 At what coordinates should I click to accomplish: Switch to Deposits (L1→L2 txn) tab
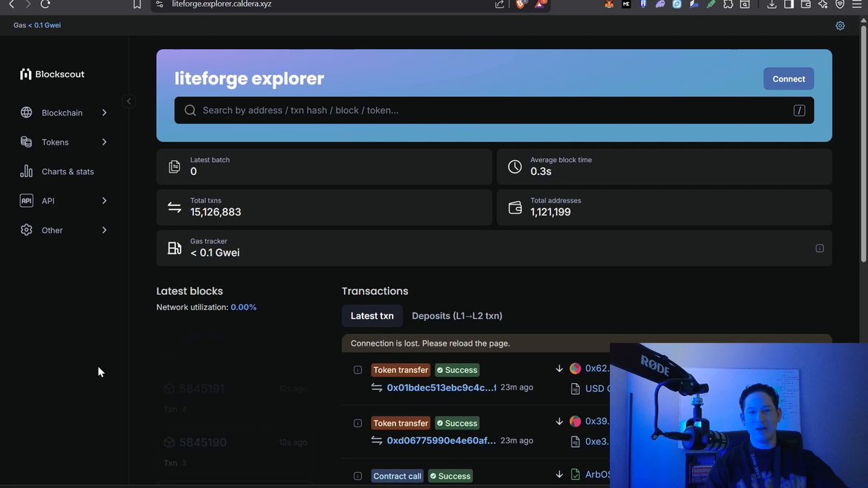click(457, 316)
